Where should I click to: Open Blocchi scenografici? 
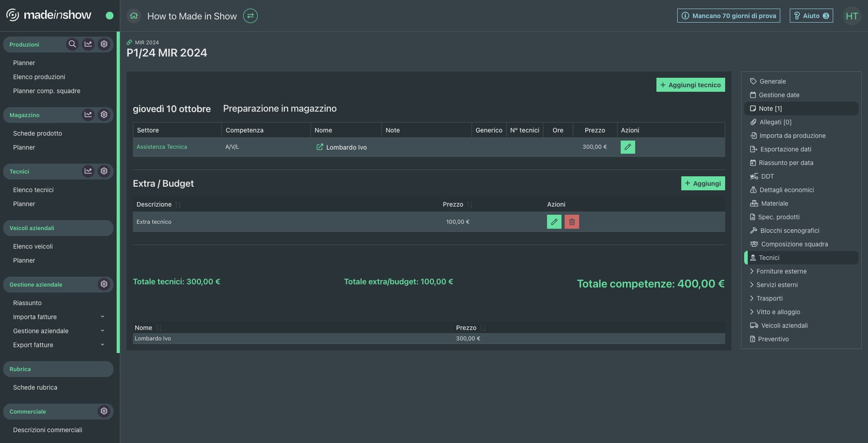(801, 231)
